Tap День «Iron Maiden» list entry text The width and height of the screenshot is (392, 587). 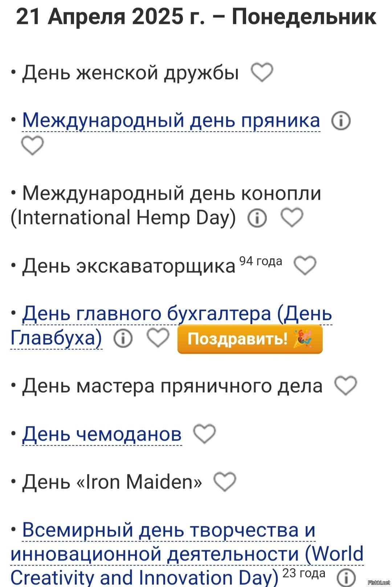112,482
